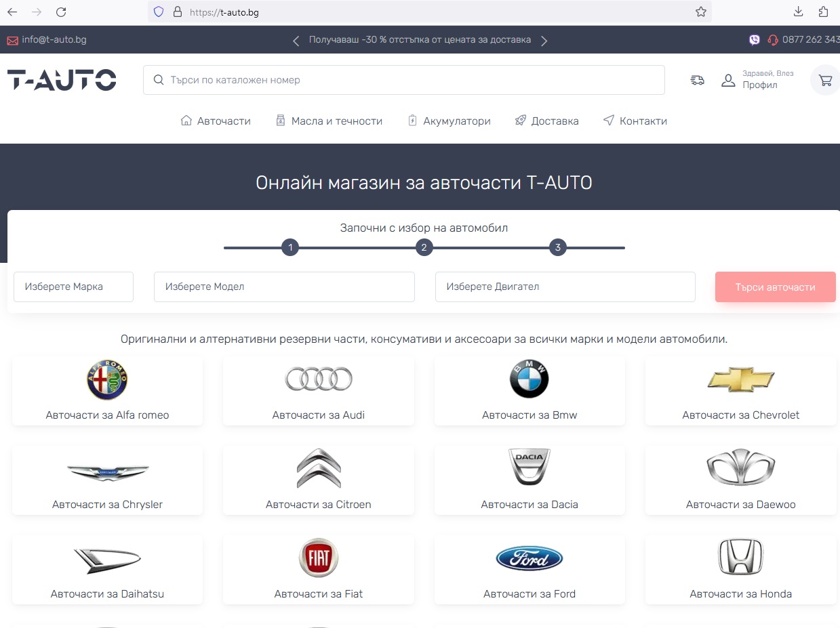Open the Изберете Модел dropdown
840x628 pixels.
click(x=284, y=287)
